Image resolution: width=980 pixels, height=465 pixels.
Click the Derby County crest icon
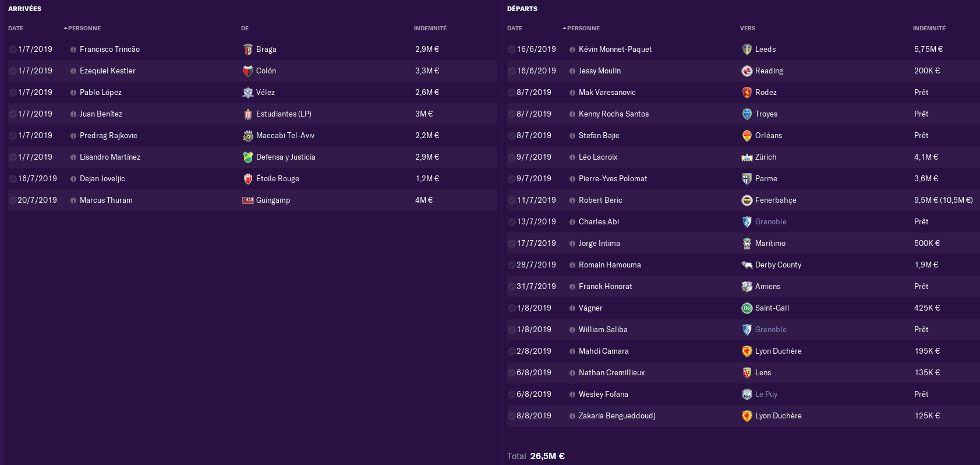[x=747, y=265]
